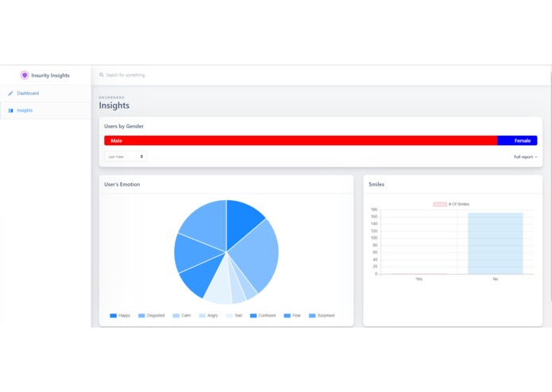
Task: Toggle the Fear legend swatch
Action: [x=288, y=316]
